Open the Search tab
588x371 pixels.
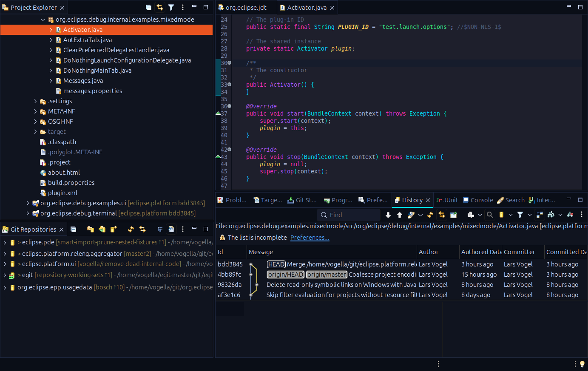[x=511, y=200]
